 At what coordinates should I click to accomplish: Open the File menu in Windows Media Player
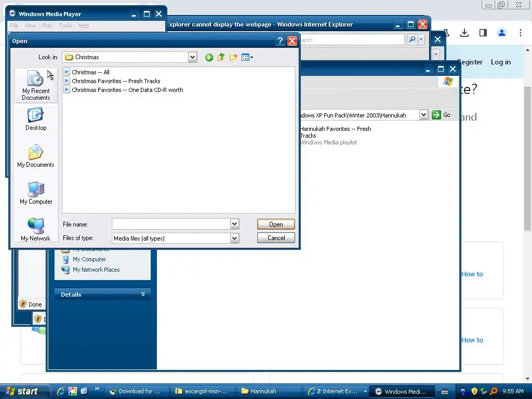point(14,25)
